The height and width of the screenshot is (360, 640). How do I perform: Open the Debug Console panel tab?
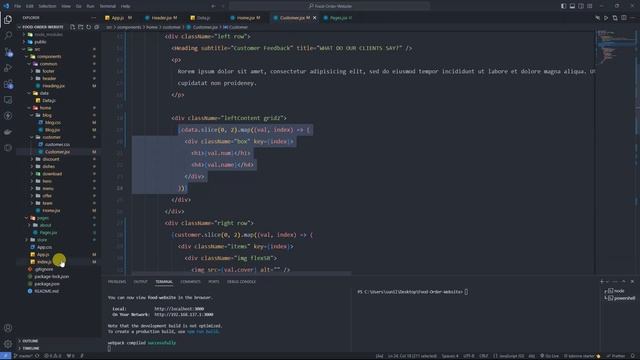[x=241, y=282]
